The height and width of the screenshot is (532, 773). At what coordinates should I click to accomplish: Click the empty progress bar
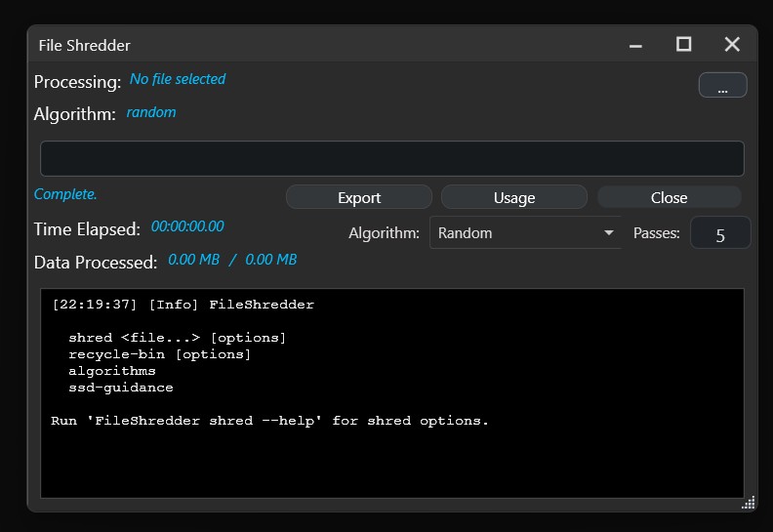(392, 159)
